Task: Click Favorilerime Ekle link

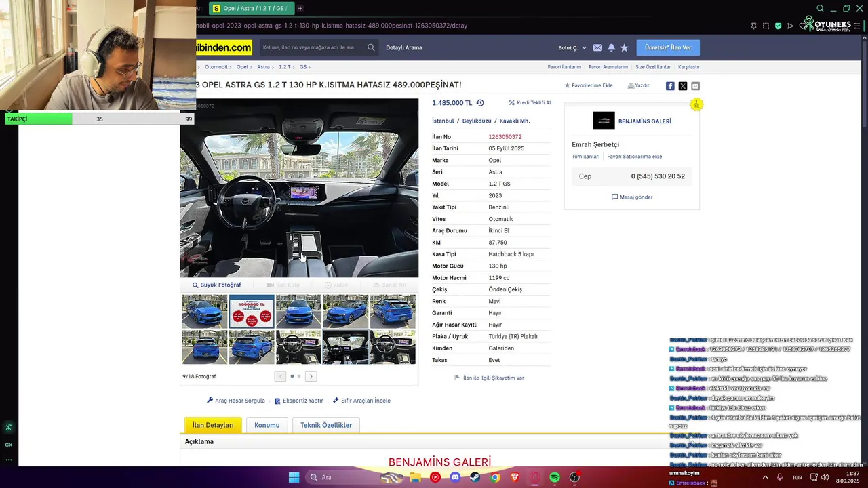Action: point(589,86)
